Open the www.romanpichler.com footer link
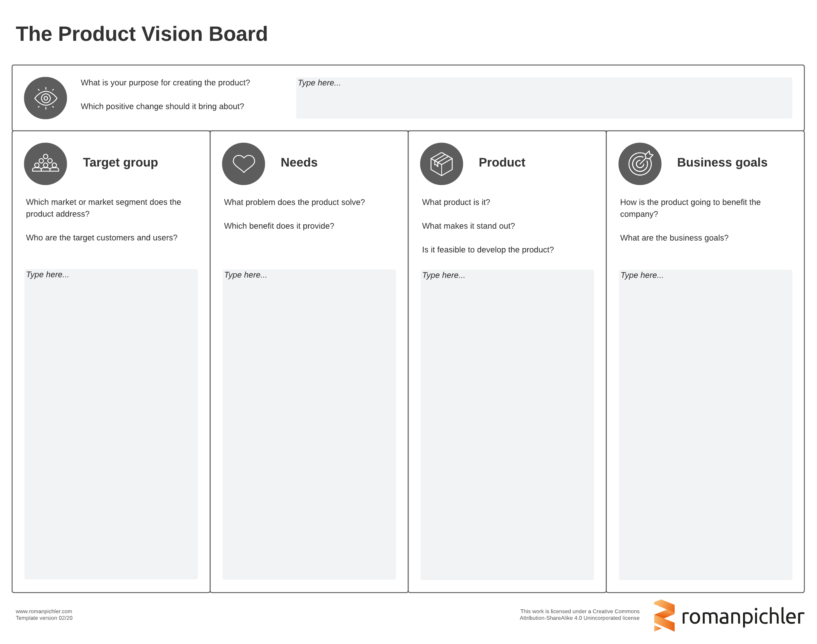The width and height of the screenshot is (817, 644). click(44, 611)
